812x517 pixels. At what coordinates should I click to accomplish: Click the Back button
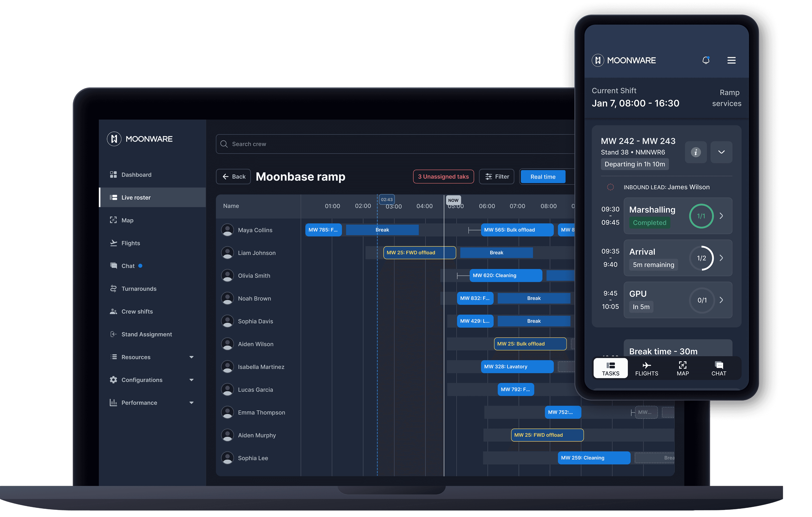click(233, 177)
